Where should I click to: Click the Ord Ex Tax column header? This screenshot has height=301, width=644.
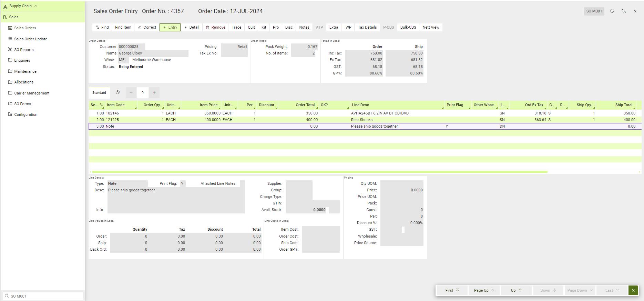coord(528,105)
